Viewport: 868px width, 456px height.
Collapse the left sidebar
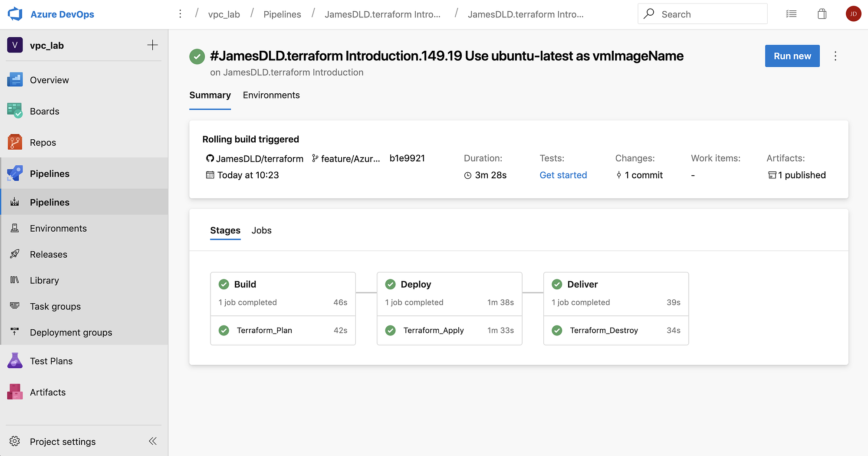tap(152, 441)
